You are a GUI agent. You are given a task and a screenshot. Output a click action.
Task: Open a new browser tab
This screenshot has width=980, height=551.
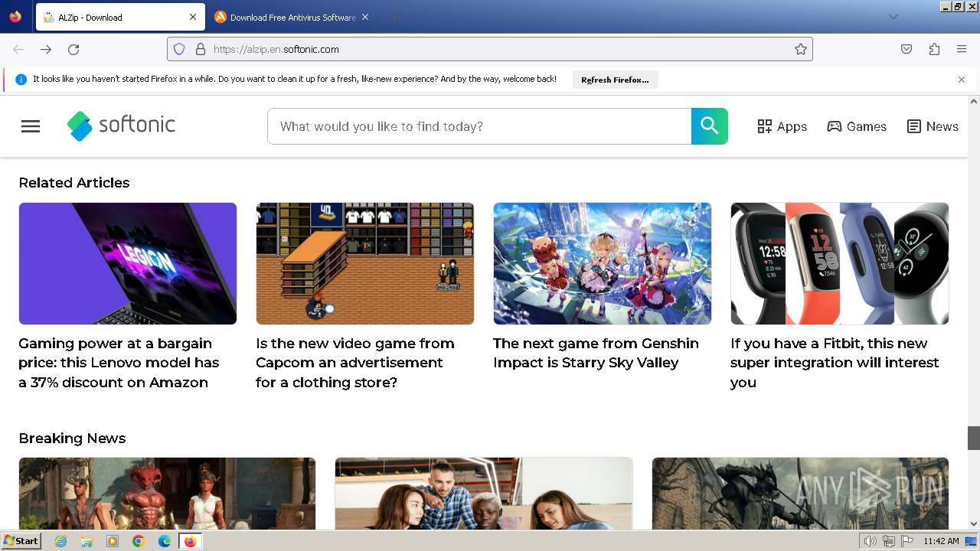[x=394, y=17]
